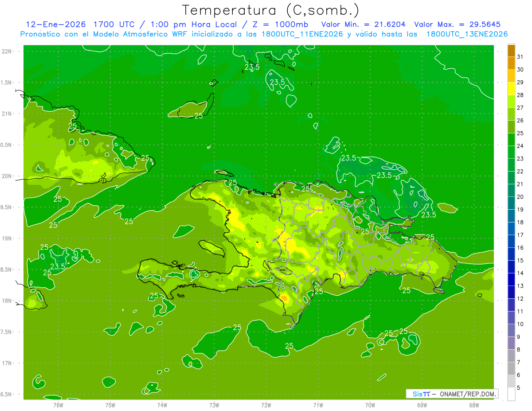Click the 21N latitude axis label
This screenshot has width=532, height=411.
pyautogui.click(x=7, y=114)
